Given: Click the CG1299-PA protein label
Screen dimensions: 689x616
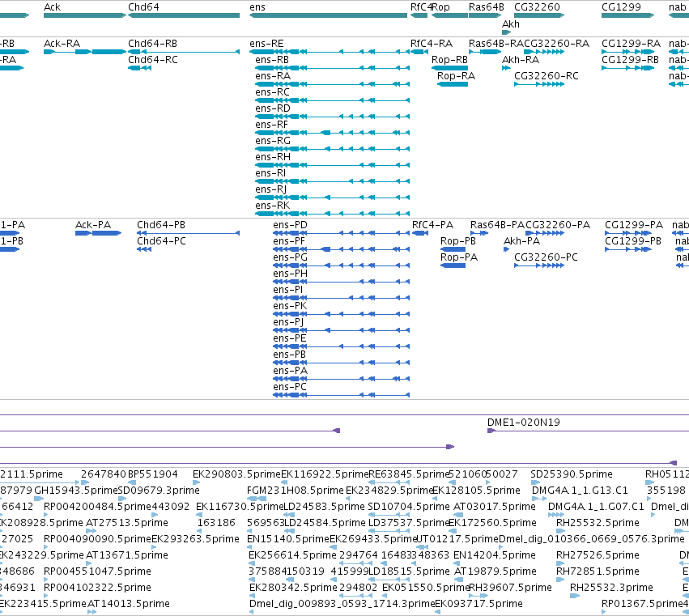Looking at the screenshot, I should coord(634,225).
